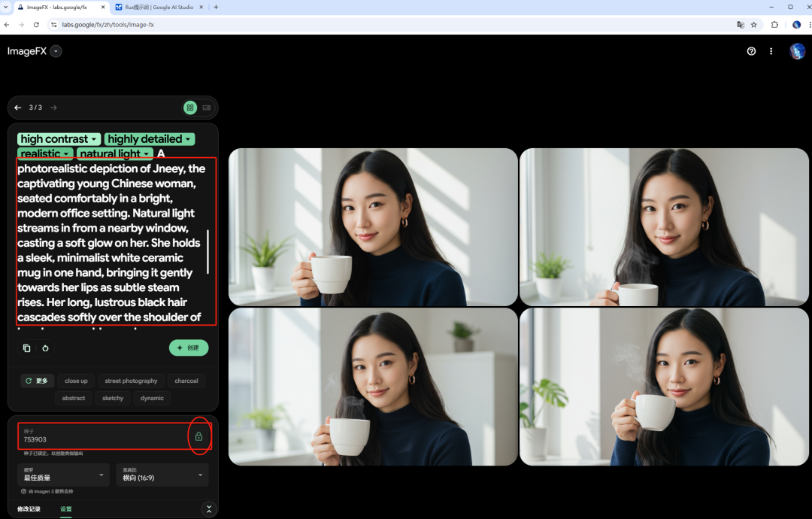Click the URL labs.google/fx/zh/tools/image-fx
812x519 pixels.
[x=108, y=24]
